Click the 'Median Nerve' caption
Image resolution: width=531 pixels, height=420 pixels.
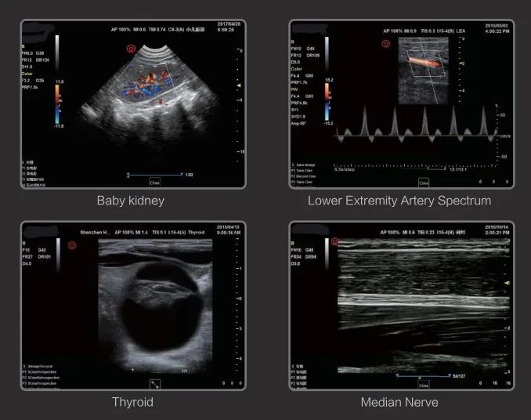click(399, 403)
